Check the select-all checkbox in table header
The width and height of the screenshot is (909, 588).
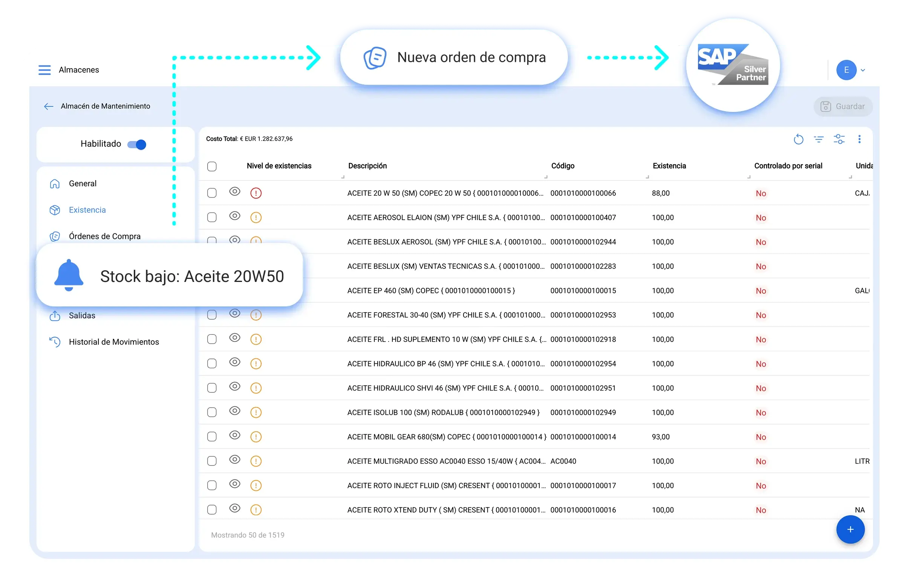[211, 167]
